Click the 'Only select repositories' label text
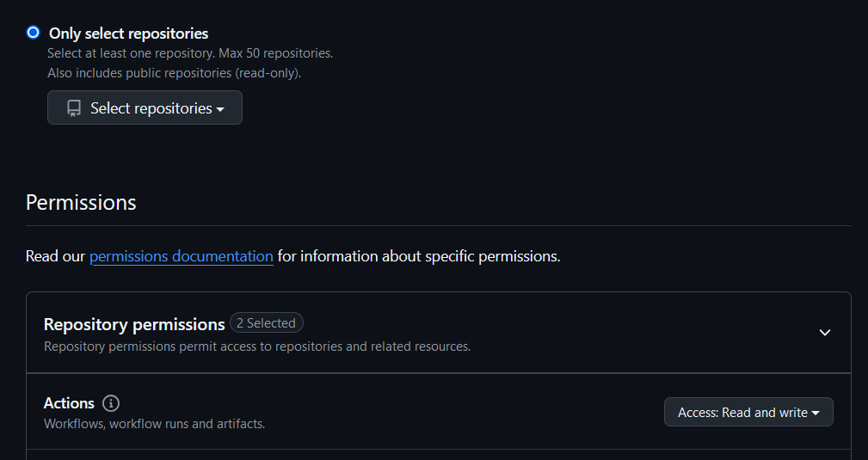Image resolution: width=868 pixels, height=460 pixels. click(x=128, y=34)
